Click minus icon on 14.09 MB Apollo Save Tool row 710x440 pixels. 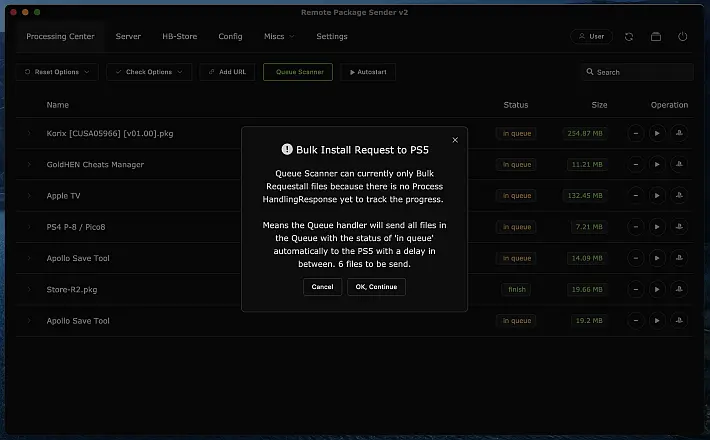point(636,258)
